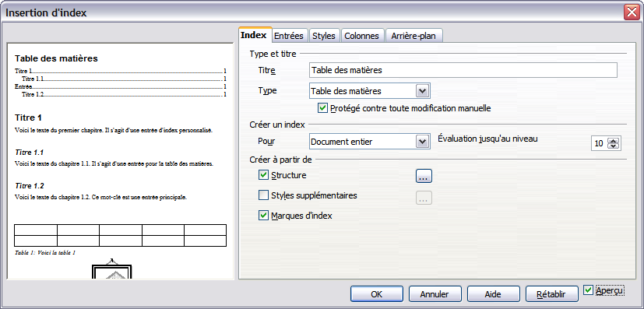
Task: Confirm with the OK button
Action: (377, 293)
